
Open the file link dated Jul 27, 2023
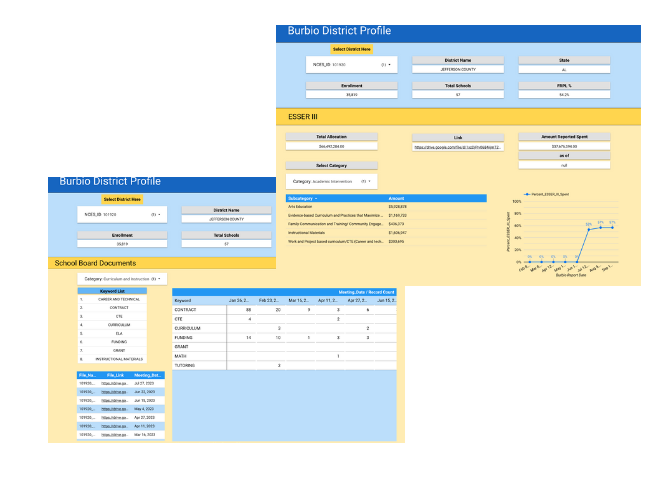pos(114,384)
